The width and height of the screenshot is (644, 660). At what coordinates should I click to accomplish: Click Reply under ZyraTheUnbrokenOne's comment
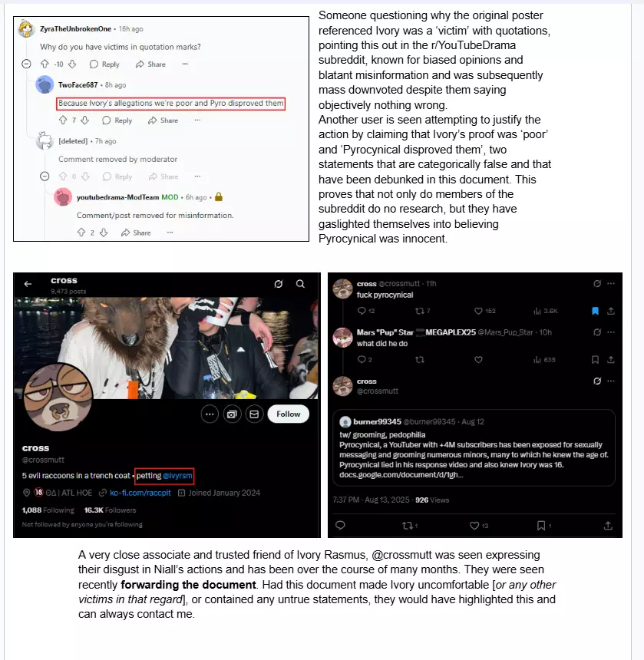click(104, 64)
